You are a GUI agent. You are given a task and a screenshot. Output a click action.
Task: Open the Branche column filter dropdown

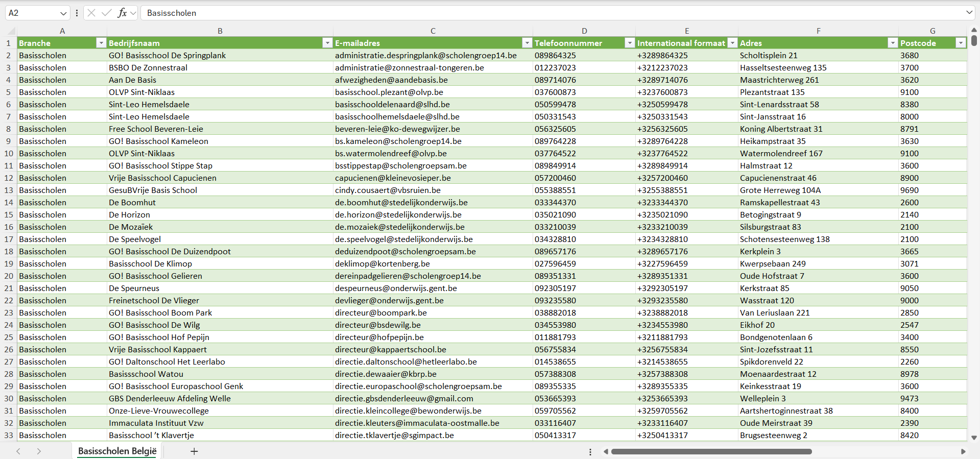101,43
